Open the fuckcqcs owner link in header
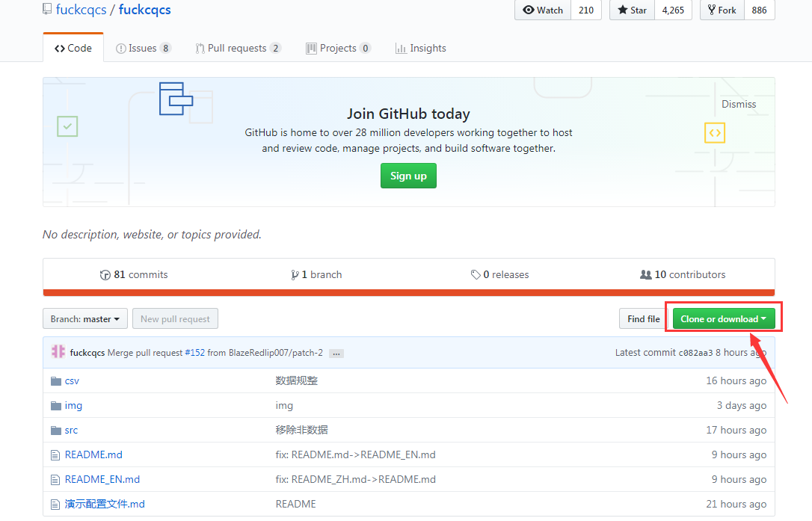This screenshot has height=521, width=812. coord(81,9)
